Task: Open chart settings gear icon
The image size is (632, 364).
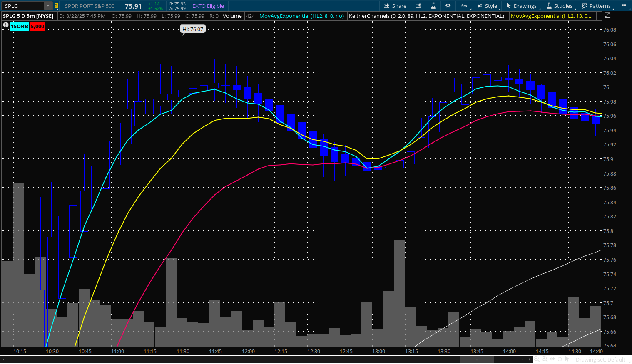Action: pyautogui.click(x=448, y=6)
